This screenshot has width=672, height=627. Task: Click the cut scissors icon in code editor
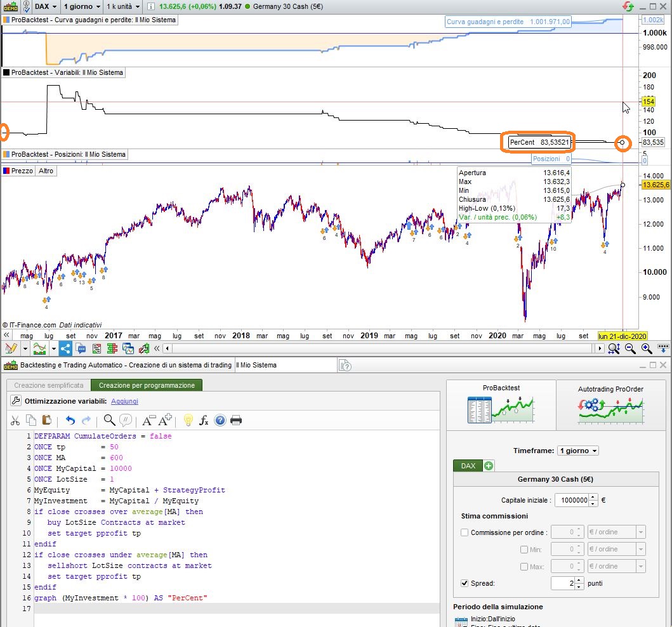[15, 420]
